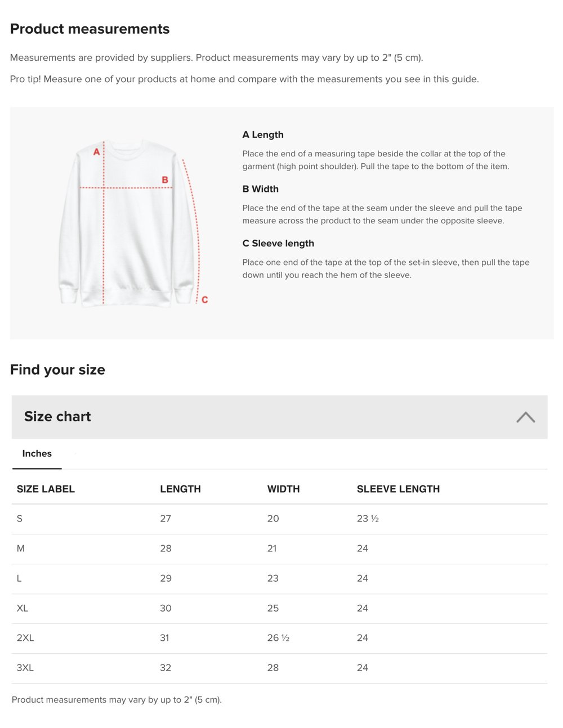Viewport: 563px width, 728px height.
Task: Click the SIZE LABEL column header
Action: (x=46, y=489)
